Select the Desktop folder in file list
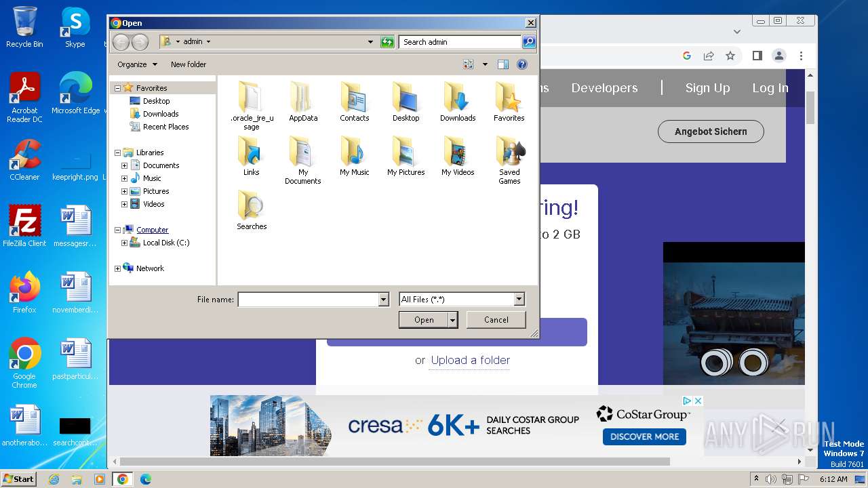 coord(406,102)
